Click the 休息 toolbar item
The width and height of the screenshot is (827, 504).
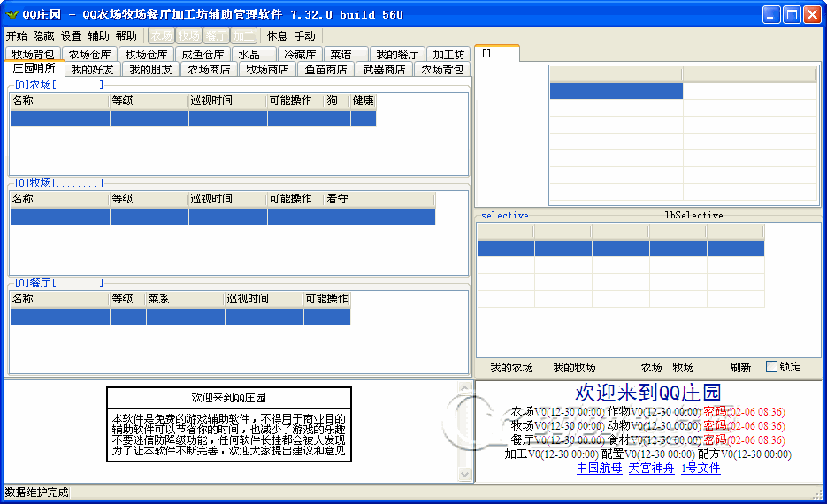pyautogui.click(x=277, y=36)
